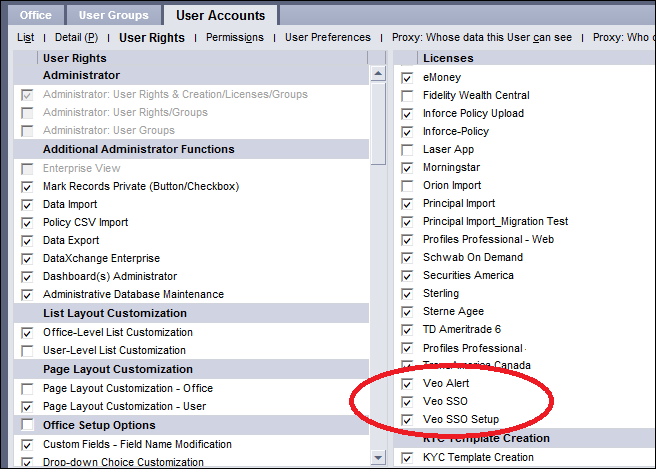Select the User Rights subtab

[151, 38]
